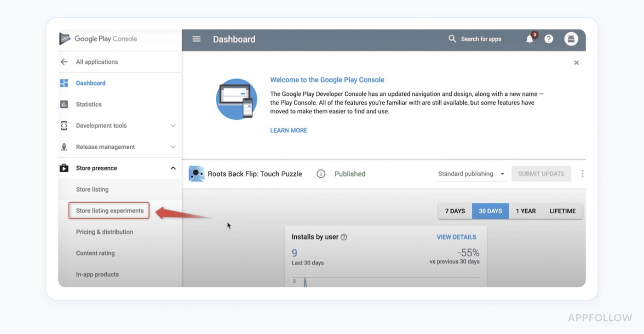Click the back arrow beside All applications

[x=64, y=62]
